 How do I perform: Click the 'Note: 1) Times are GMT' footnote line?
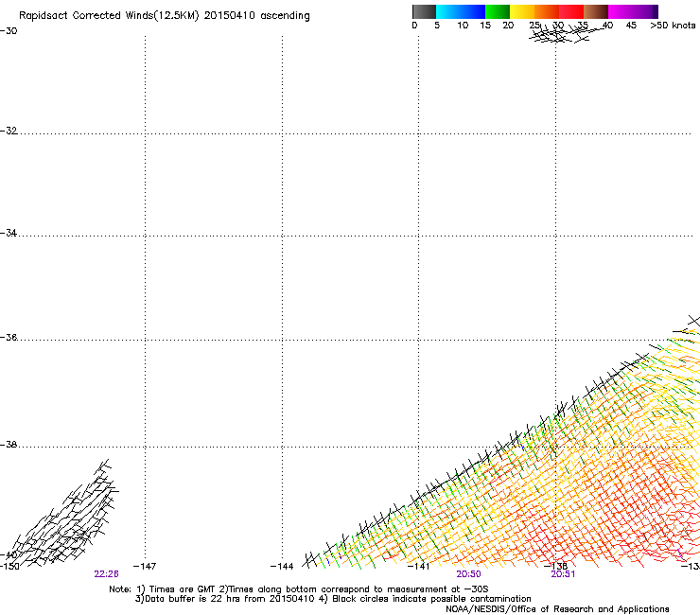tap(299, 589)
